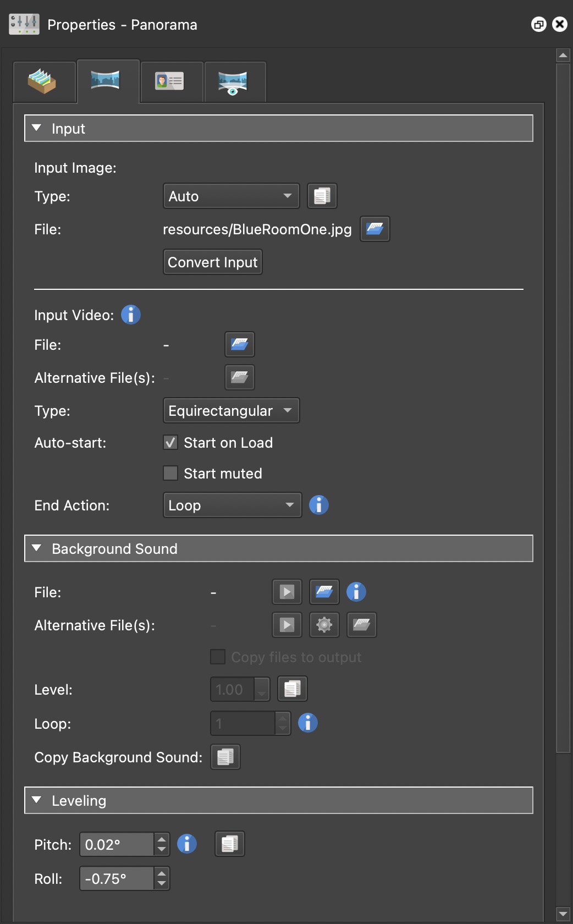573x924 pixels.
Task: Undock the Properties panel
Action: tap(538, 24)
